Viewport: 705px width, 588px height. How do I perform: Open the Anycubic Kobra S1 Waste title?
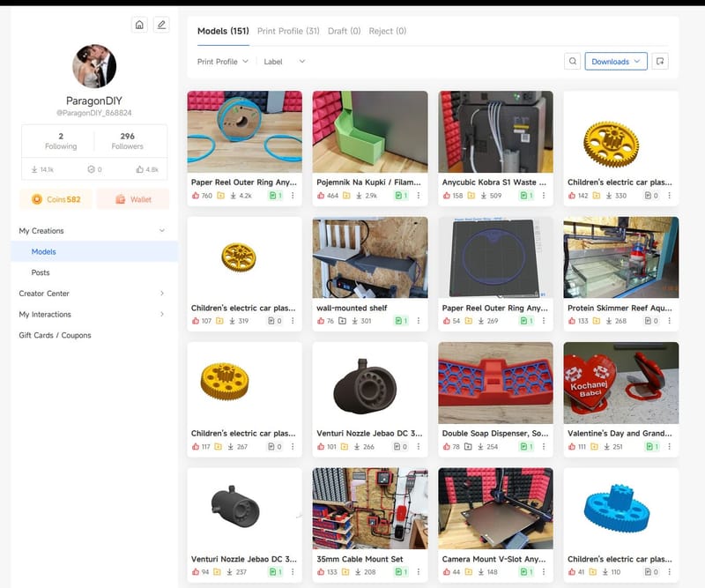coord(493,182)
